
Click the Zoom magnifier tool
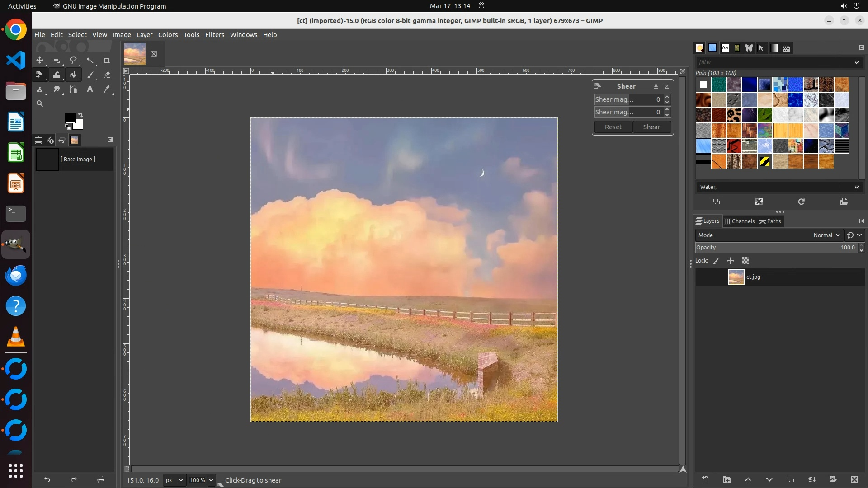(x=40, y=104)
